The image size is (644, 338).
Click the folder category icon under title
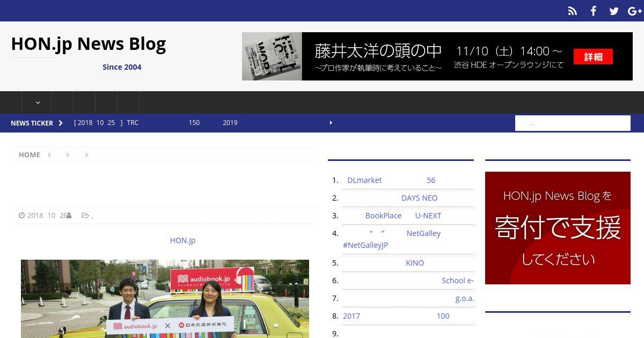click(85, 215)
